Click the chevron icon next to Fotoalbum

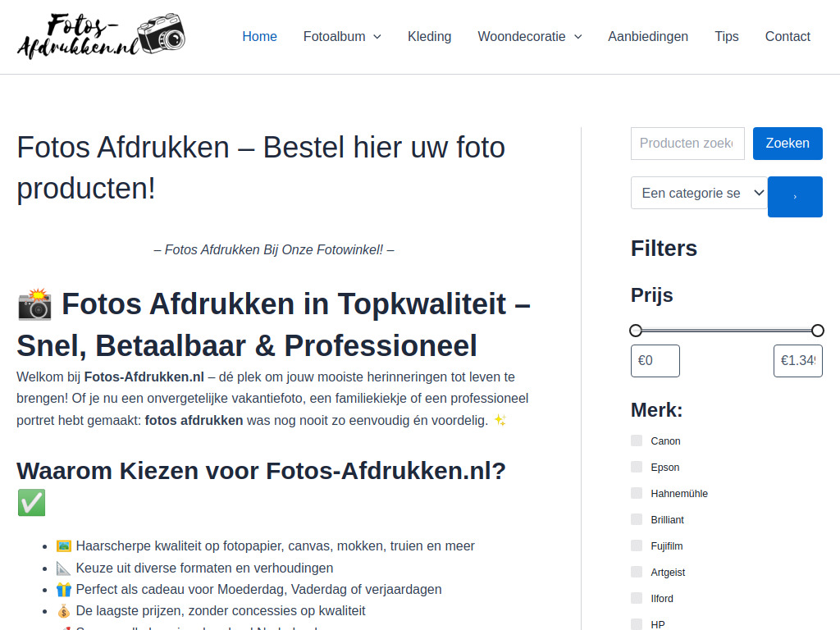coord(377,37)
